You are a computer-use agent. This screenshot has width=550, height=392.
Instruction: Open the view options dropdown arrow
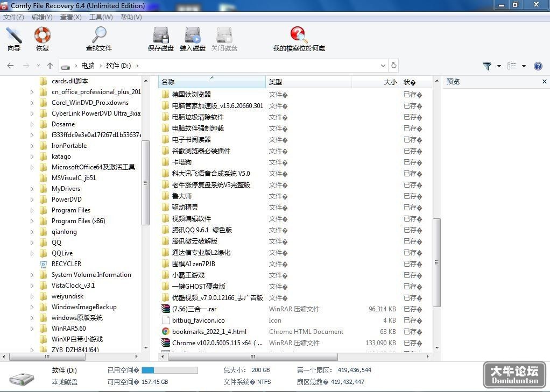point(524,66)
